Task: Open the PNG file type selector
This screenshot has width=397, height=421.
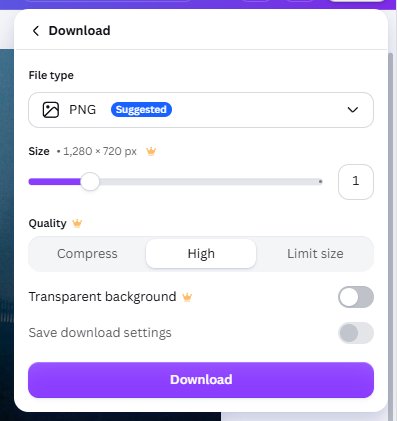Action: (x=201, y=110)
